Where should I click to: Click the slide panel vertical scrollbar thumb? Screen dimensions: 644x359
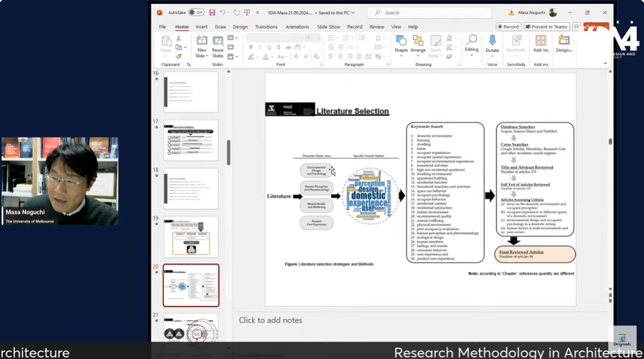[x=228, y=152]
